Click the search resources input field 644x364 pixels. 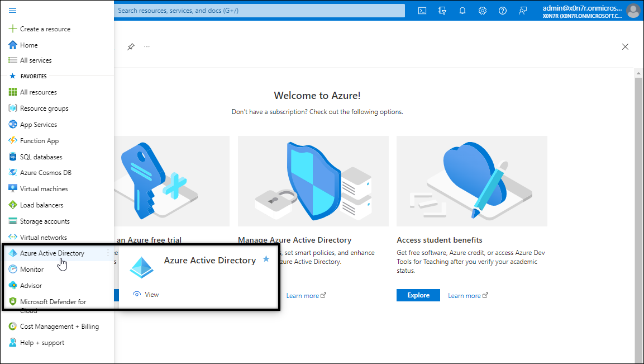click(x=259, y=11)
